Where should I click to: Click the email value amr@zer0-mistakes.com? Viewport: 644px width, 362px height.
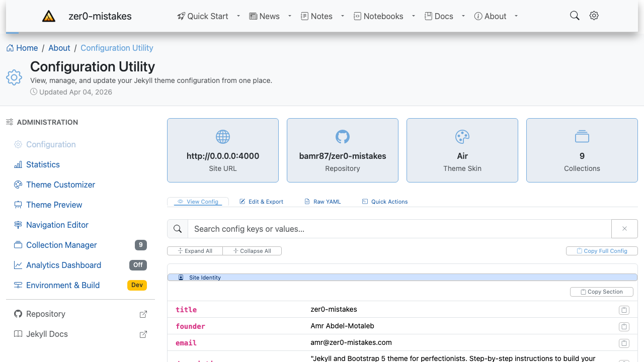351,342
